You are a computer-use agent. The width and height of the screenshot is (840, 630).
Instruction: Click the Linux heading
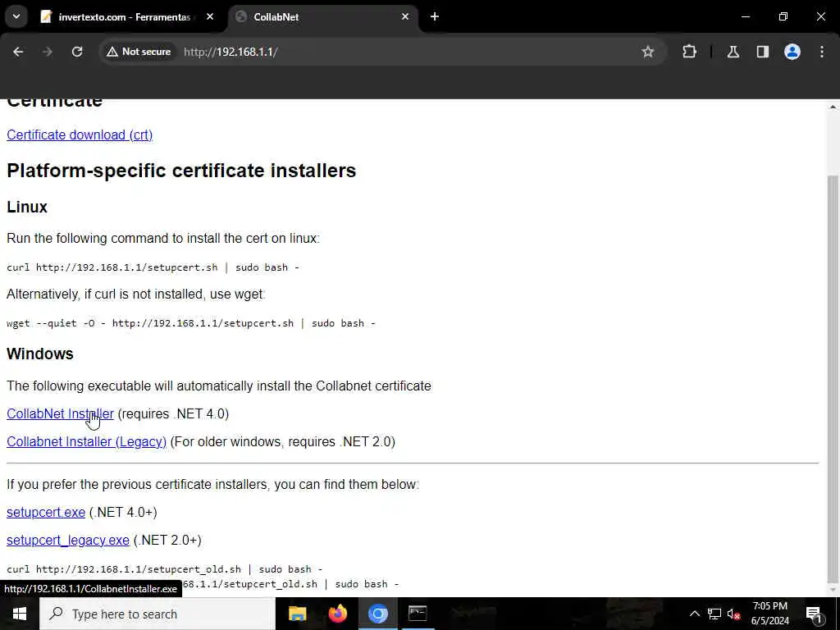[x=27, y=207]
